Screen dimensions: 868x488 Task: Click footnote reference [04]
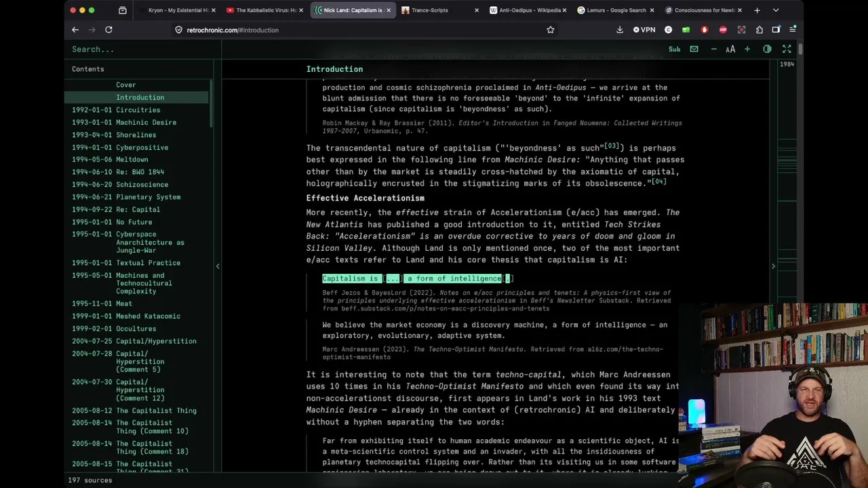point(658,182)
